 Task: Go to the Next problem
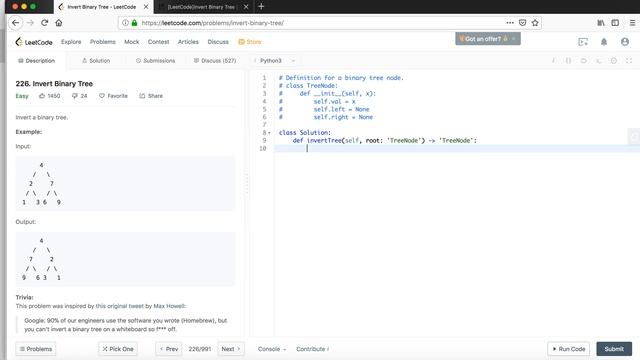231,349
